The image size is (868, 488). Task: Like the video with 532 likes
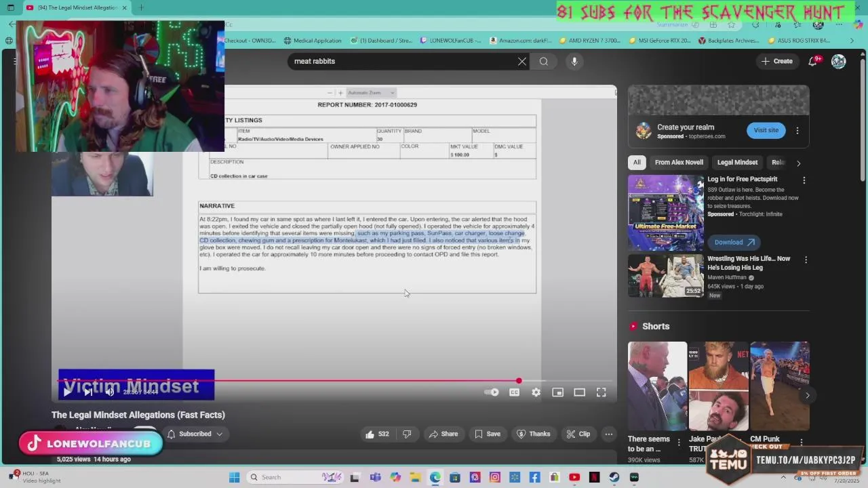pos(377,434)
